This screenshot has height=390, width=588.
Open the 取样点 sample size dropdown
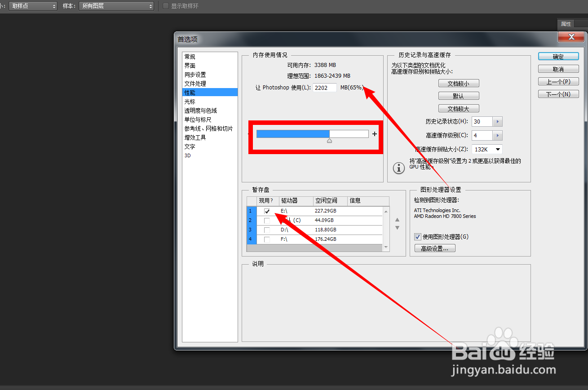point(33,6)
